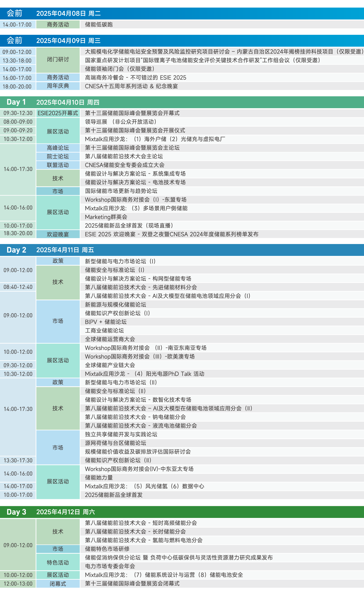Click the 高峰论坛 category label
Screen dimensions: 364x594
click(x=58, y=148)
